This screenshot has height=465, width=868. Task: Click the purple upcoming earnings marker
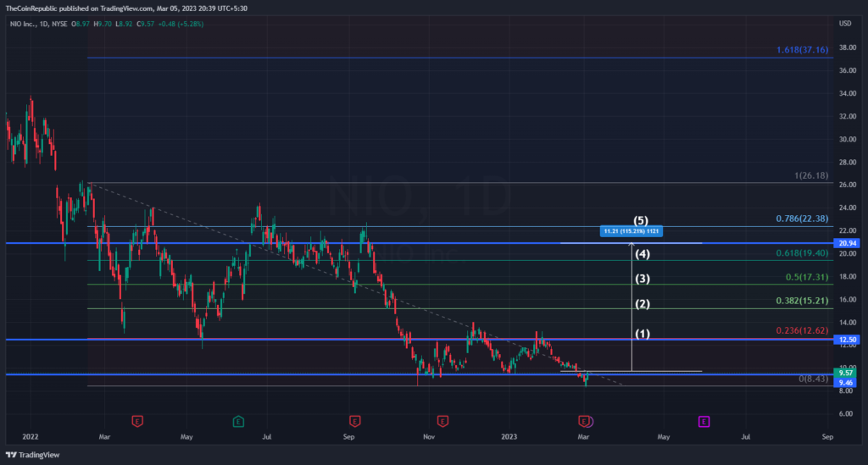coord(704,422)
